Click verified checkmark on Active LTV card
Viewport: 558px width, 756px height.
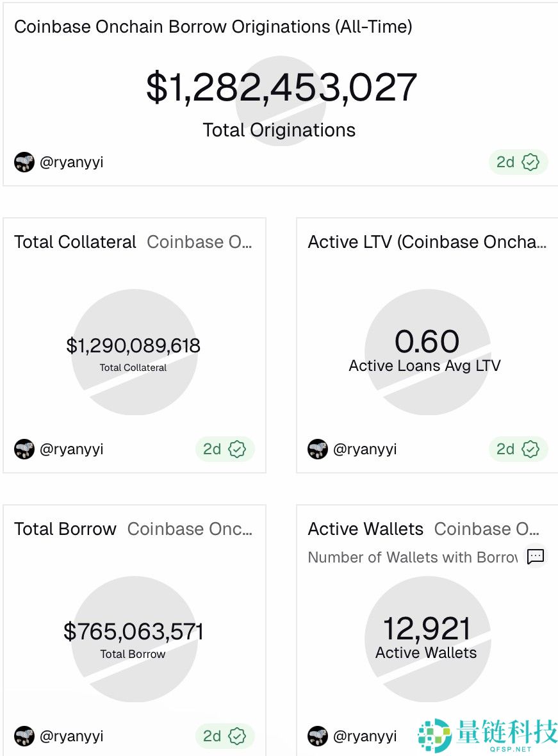[x=530, y=449]
